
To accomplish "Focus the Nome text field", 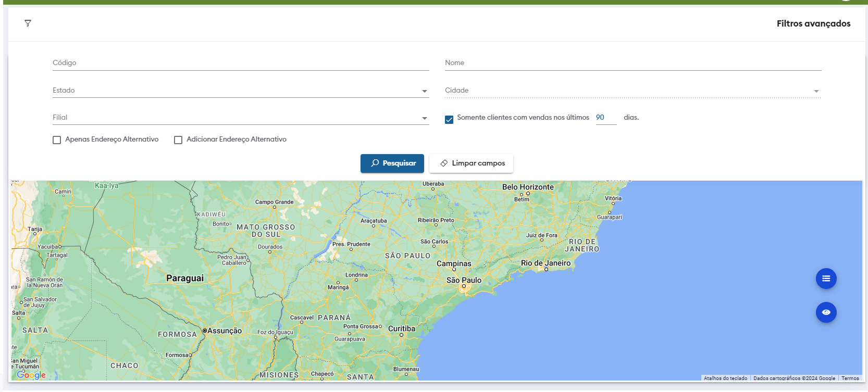I will [x=633, y=63].
